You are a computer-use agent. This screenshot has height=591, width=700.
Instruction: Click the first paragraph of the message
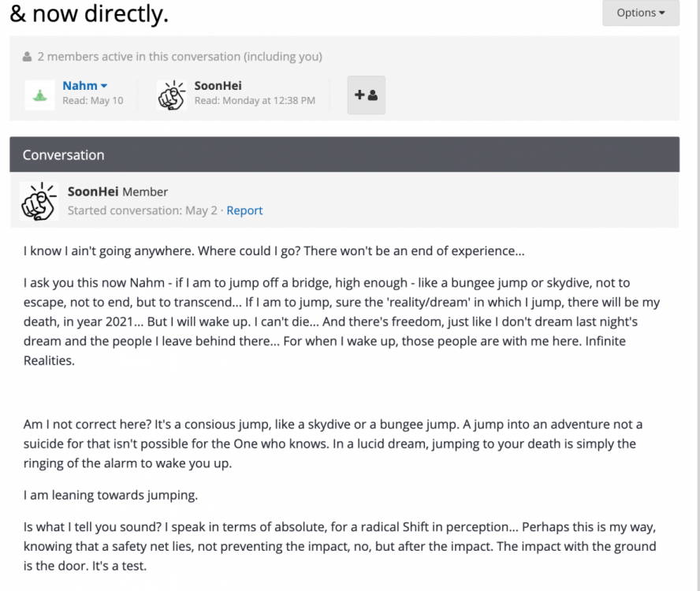[x=274, y=251]
